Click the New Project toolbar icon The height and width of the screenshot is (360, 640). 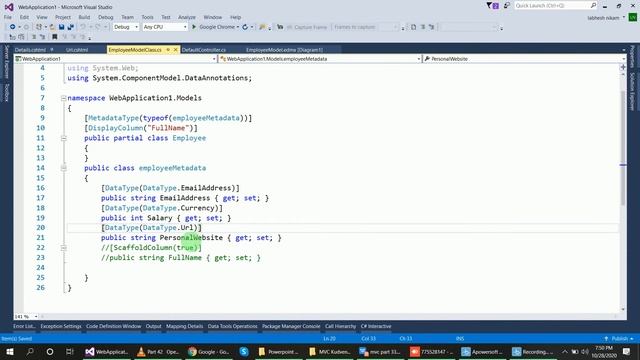[x=39, y=27]
